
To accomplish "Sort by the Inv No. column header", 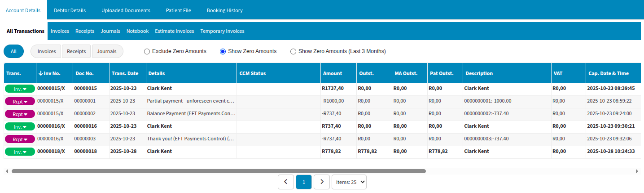I will point(54,73).
